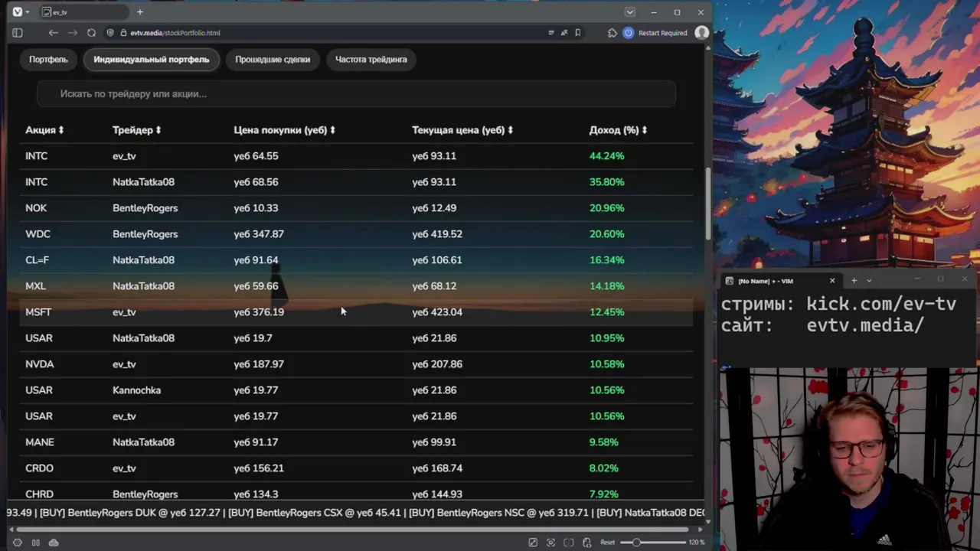Click the site lock icon in the address bar
The image size is (980, 551).
pyautogui.click(x=122, y=33)
